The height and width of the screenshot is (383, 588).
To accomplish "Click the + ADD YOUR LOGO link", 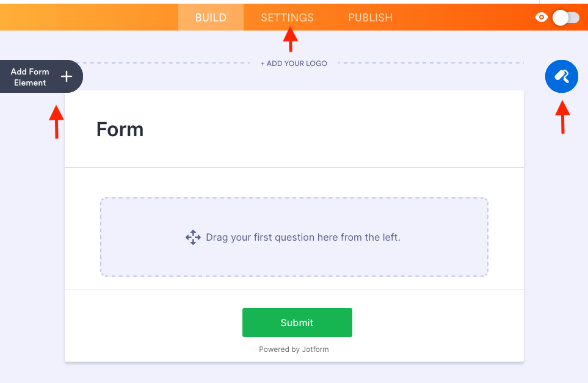I will coord(294,64).
